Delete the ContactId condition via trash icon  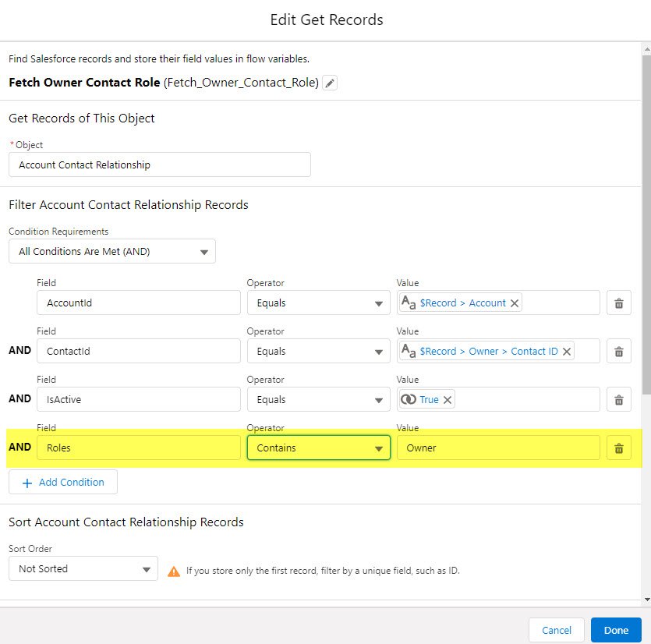[x=618, y=352]
